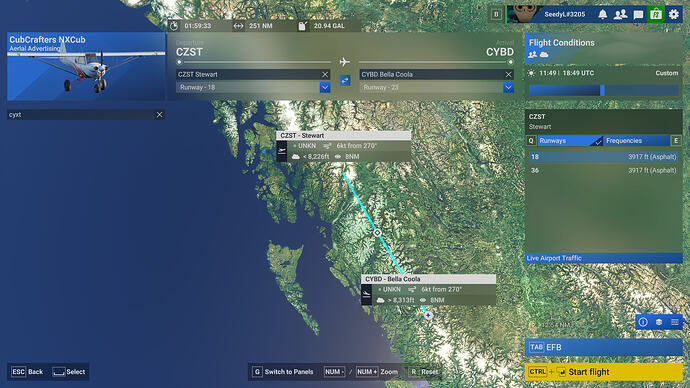Click the CZST - Stewart map label

[x=343, y=135]
